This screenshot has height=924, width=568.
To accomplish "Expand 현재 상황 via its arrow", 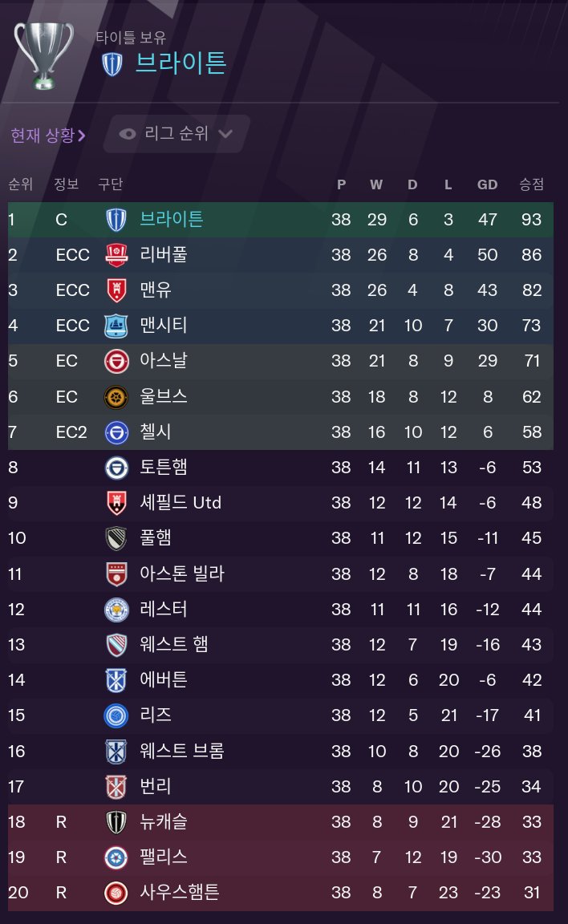I will (82, 136).
